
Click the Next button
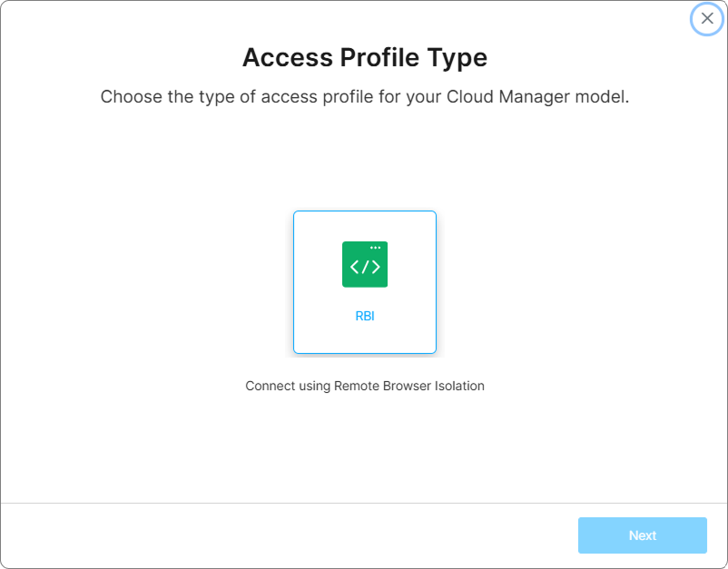click(x=642, y=535)
